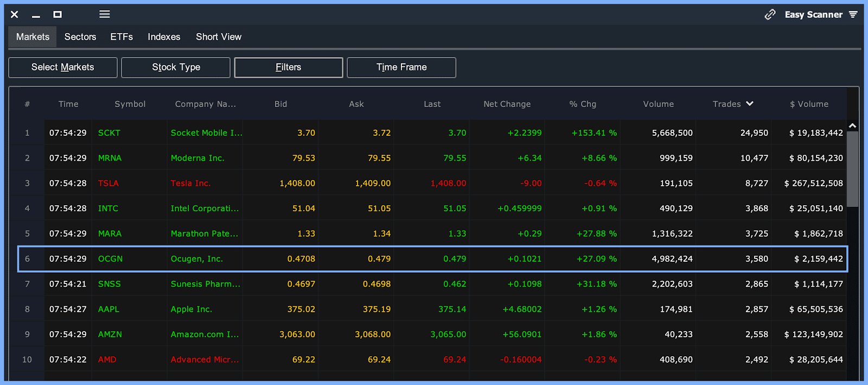The height and width of the screenshot is (385, 868).
Task: Click the 5,668,500 volume cell
Action: click(672, 132)
